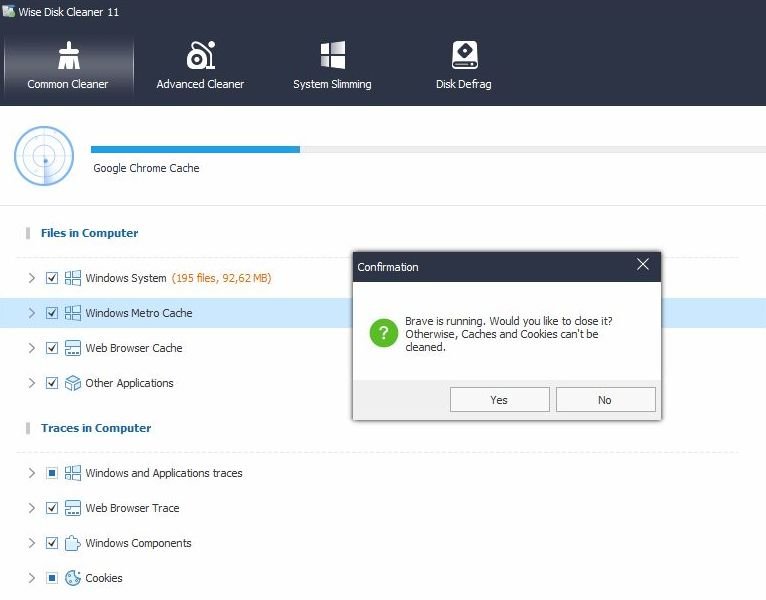The height and width of the screenshot is (600, 766).
Task: Click the Confirmation dialog title
Action: coord(388,267)
